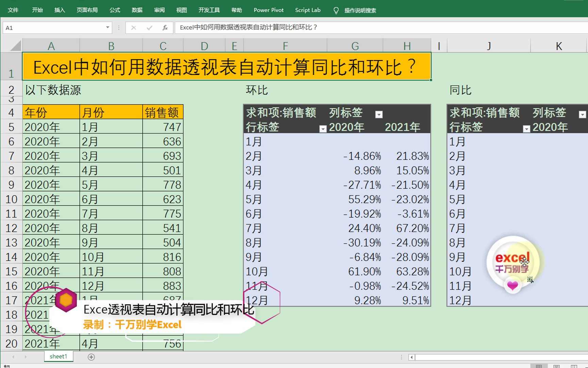This screenshot has height=368, width=588.
Task: Open the Power Pivot ribbon tab
Action: click(x=268, y=10)
